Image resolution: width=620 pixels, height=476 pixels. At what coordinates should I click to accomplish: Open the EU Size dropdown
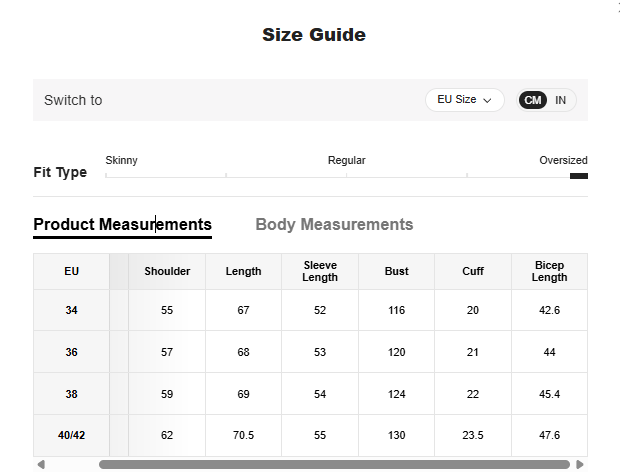pyautogui.click(x=464, y=100)
